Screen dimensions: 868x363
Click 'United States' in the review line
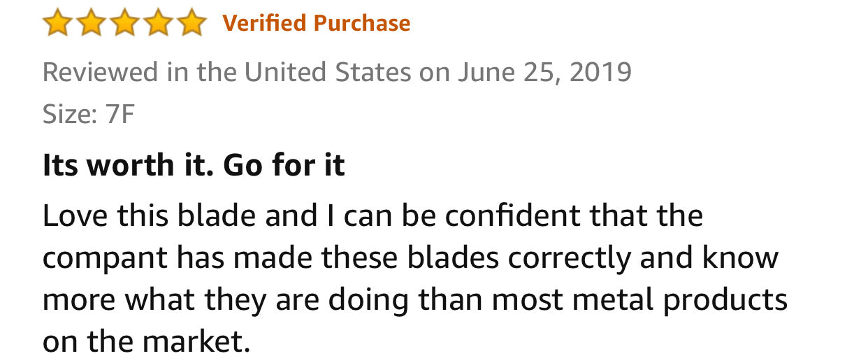(x=328, y=72)
